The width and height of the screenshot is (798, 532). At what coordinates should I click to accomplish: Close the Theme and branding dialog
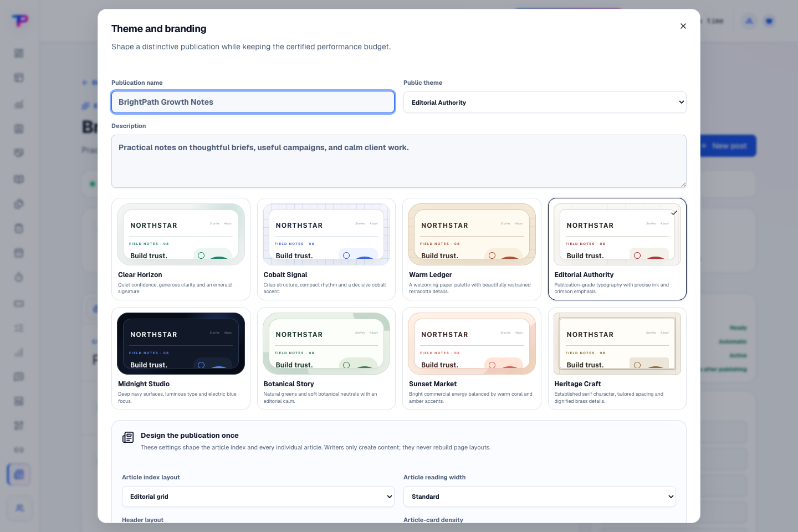click(x=683, y=26)
